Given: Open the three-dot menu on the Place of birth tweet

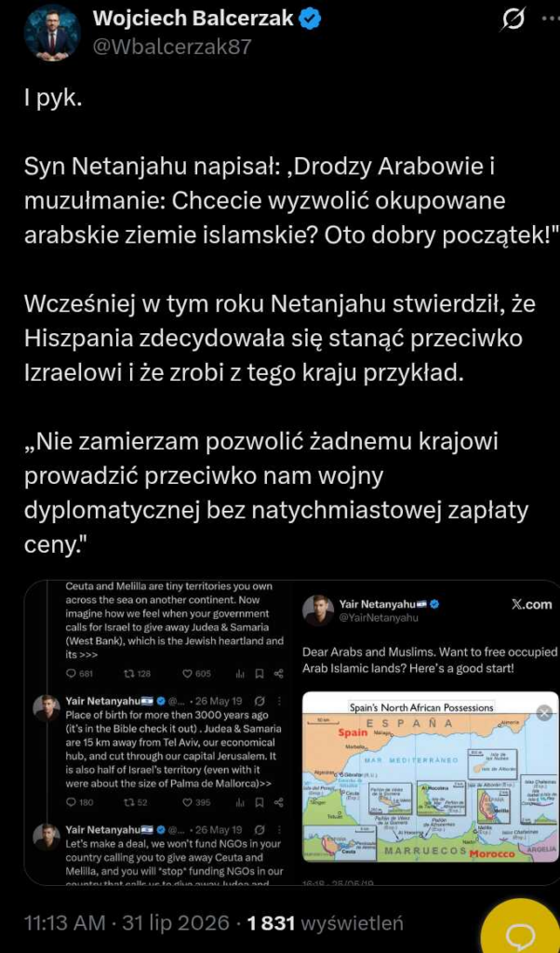Looking at the screenshot, I should (x=279, y=702).
